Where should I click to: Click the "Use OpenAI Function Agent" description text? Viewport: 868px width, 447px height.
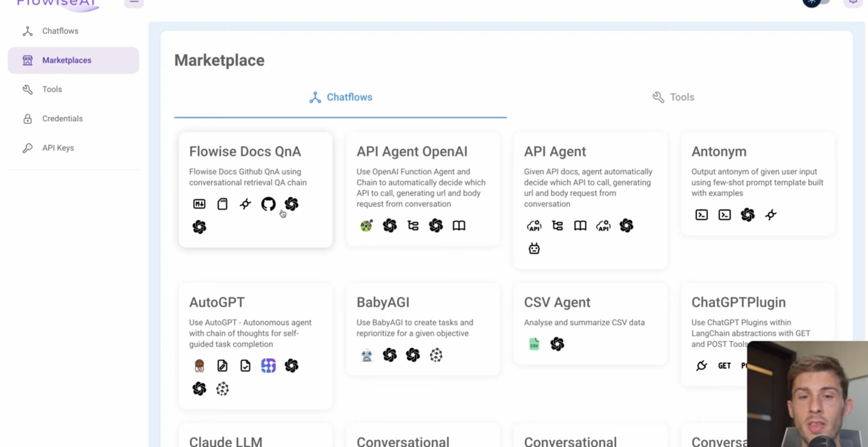click(421, 188)
